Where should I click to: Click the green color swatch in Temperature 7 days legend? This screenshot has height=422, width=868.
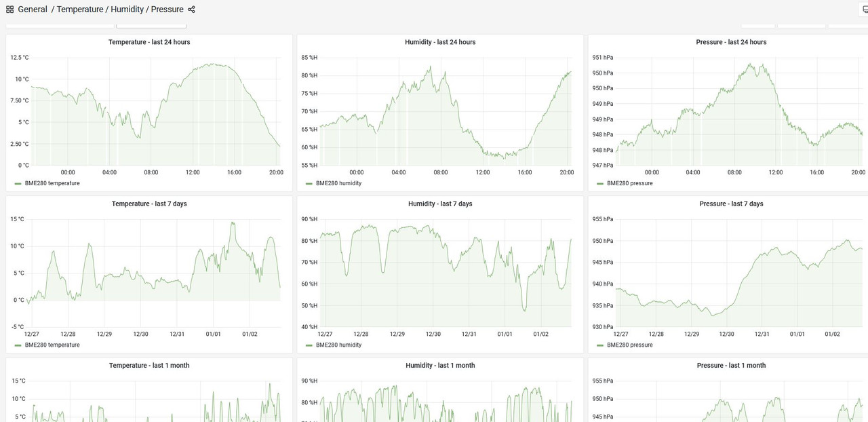coord(18,345)
